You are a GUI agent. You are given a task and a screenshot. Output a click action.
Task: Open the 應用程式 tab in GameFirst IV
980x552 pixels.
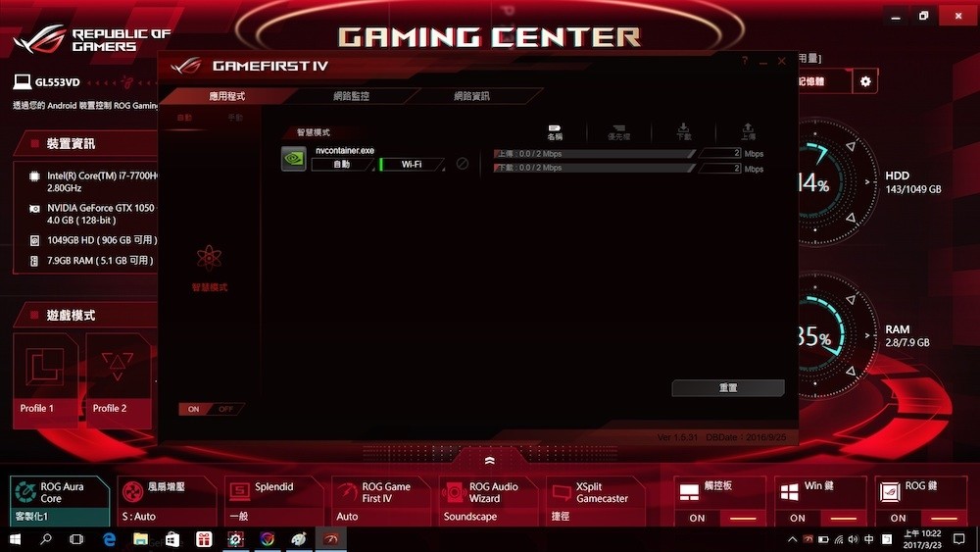pyautogui.click(x=226, y=96)
